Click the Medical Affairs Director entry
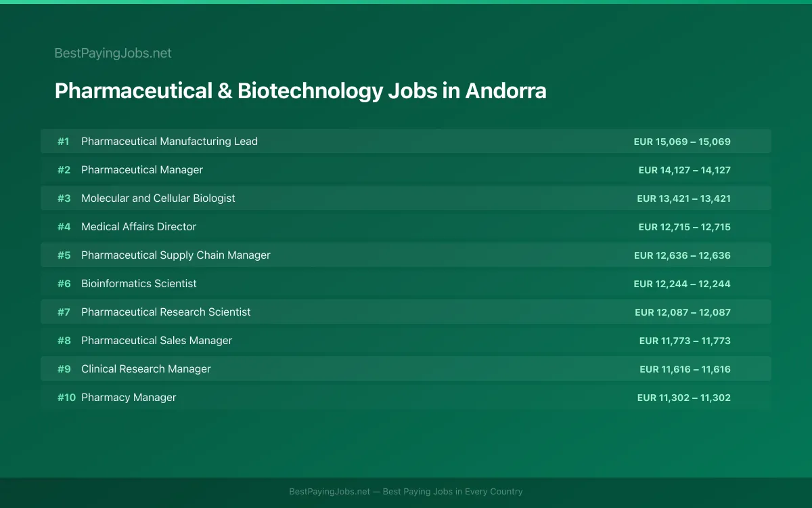Screen dimensions: 812x508 tap(139, 227)
